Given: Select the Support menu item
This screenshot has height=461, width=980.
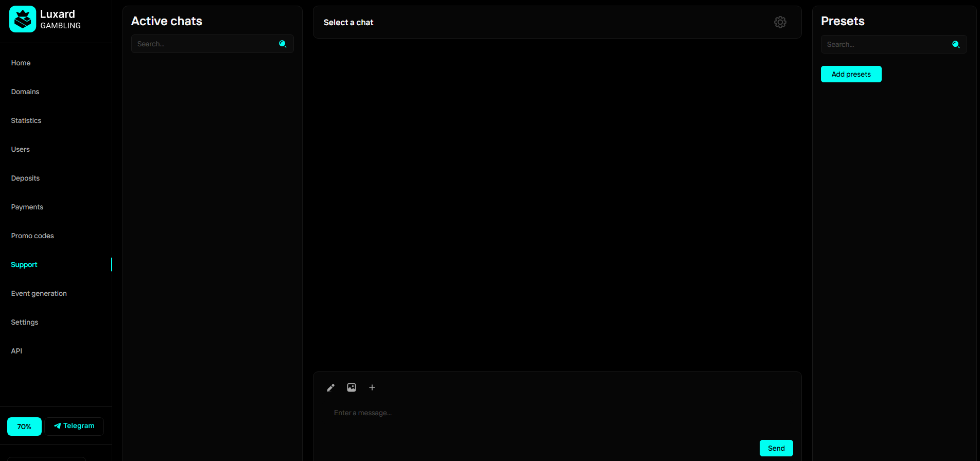Looking at the screenshot, I should click(24, 264).
